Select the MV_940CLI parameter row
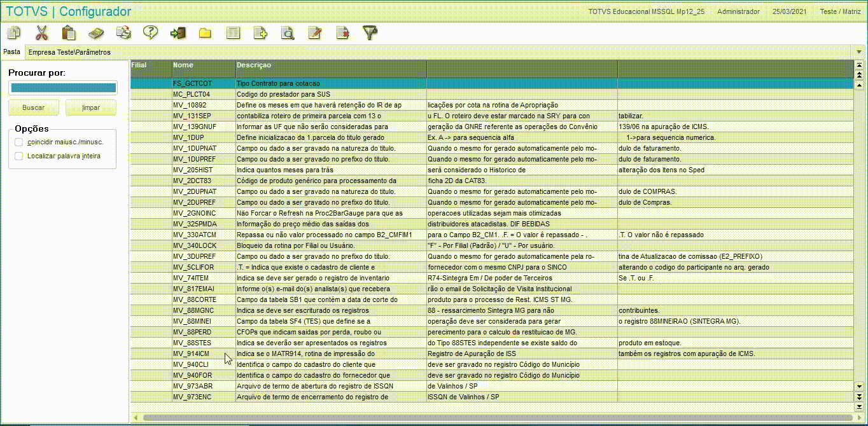Screen dimensions: 868x426 [x=491, y=364]
